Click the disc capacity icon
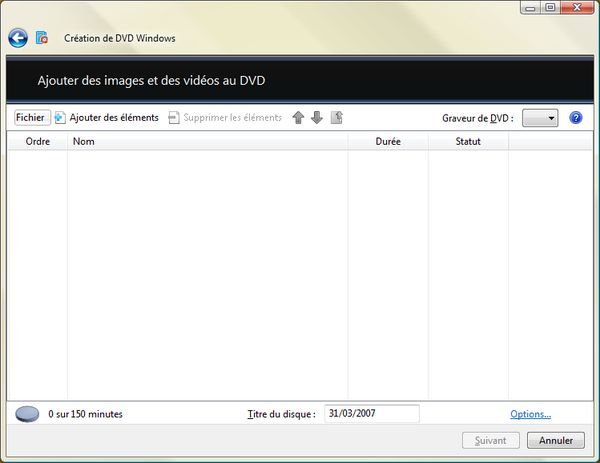 click(28, 414)
